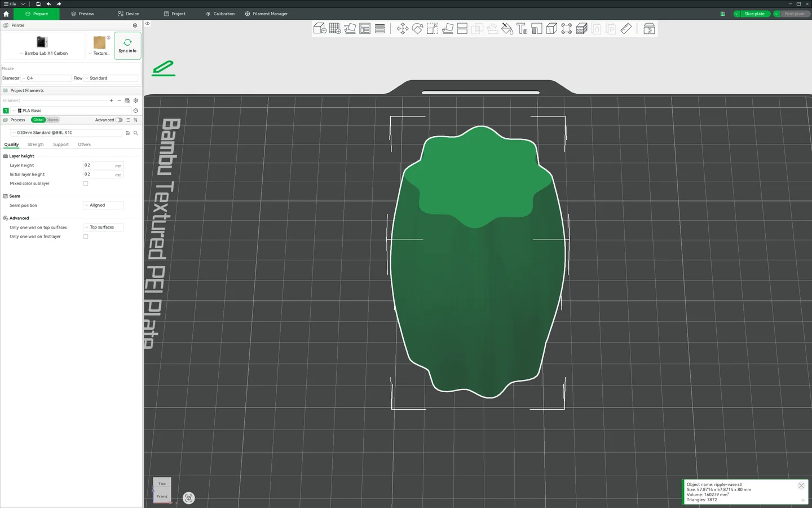The width and height of the screenshot is (812, 508).
Task: Edit PLA Basic filament preset icon
Action: [135, 111]
